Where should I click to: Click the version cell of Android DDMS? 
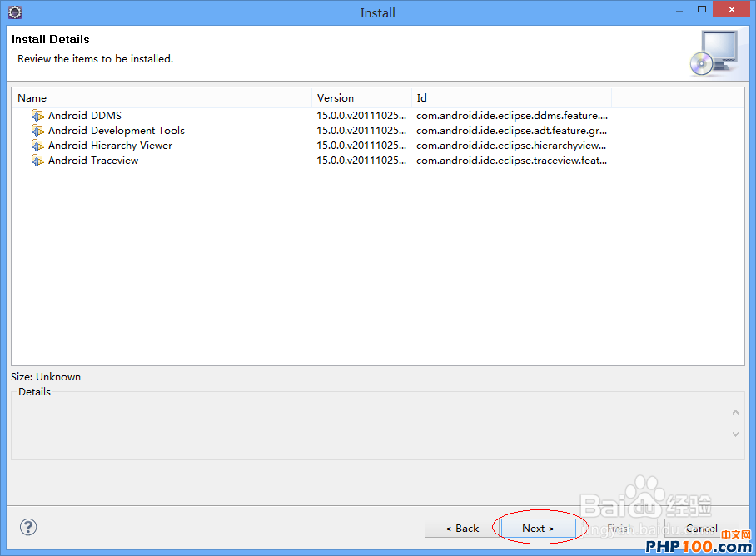coord(361,115)
